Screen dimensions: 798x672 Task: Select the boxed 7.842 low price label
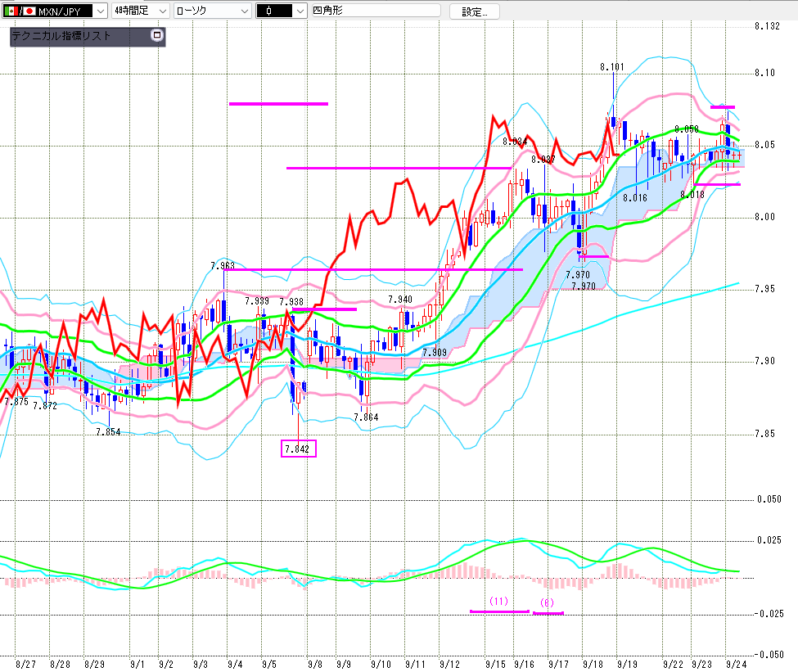click(x=298, y=449)
